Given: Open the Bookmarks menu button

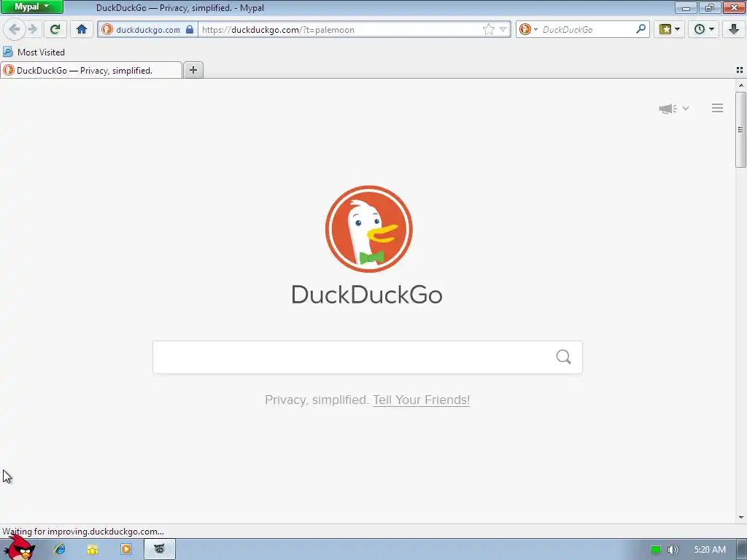Looking at the screenshot, I should coord(670,29).
